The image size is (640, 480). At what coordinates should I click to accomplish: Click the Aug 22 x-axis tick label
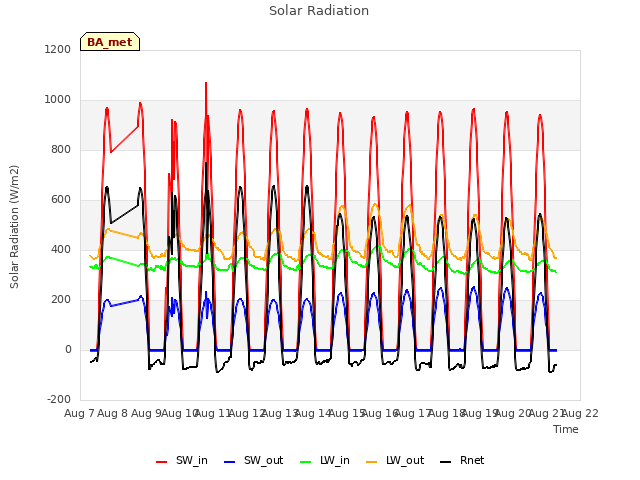click(580, 413)
